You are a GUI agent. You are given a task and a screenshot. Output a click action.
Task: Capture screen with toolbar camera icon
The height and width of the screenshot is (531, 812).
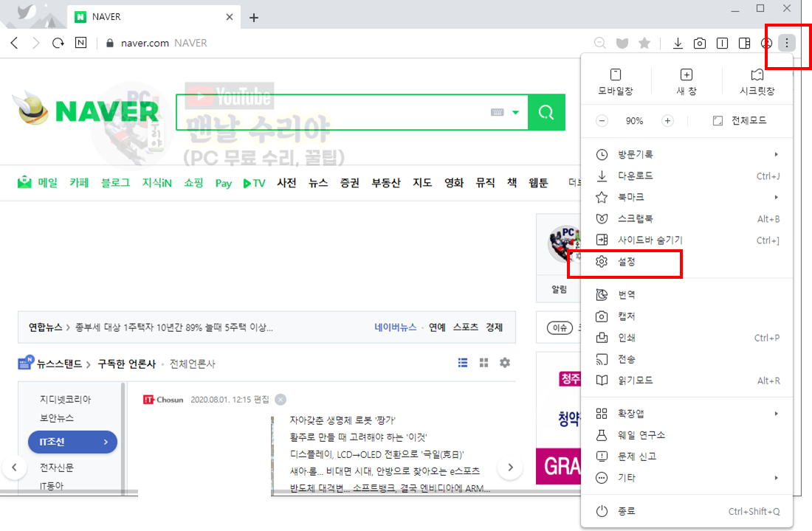point(700,43)
